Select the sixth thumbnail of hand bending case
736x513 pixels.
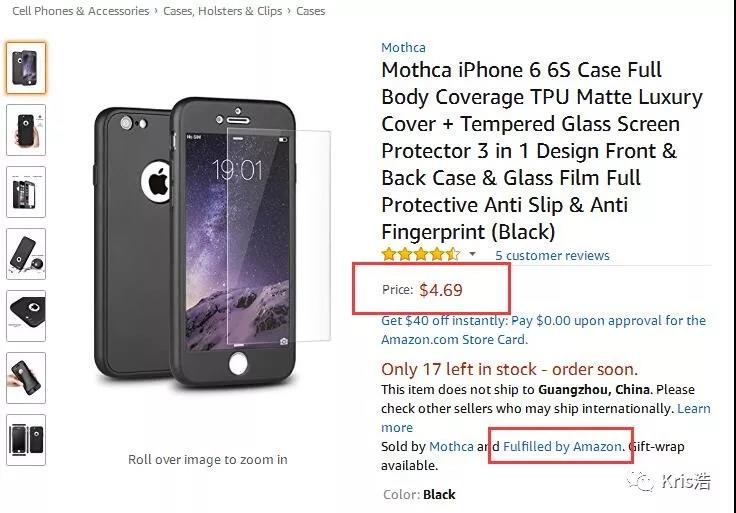click(x=26, y=378)
